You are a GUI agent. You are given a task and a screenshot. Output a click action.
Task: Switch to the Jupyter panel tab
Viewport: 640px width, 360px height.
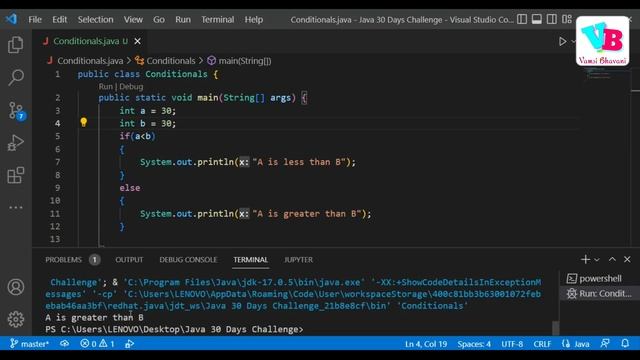tap(298, 260)
